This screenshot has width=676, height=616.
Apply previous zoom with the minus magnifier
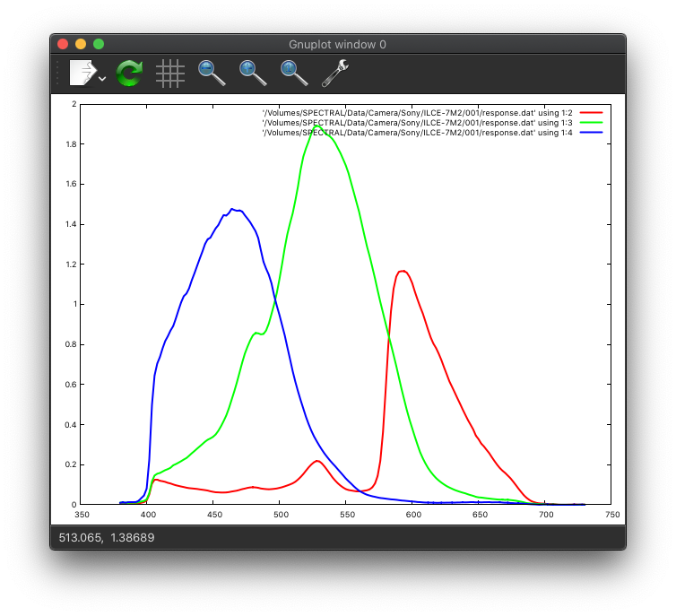tap(212, 73)
